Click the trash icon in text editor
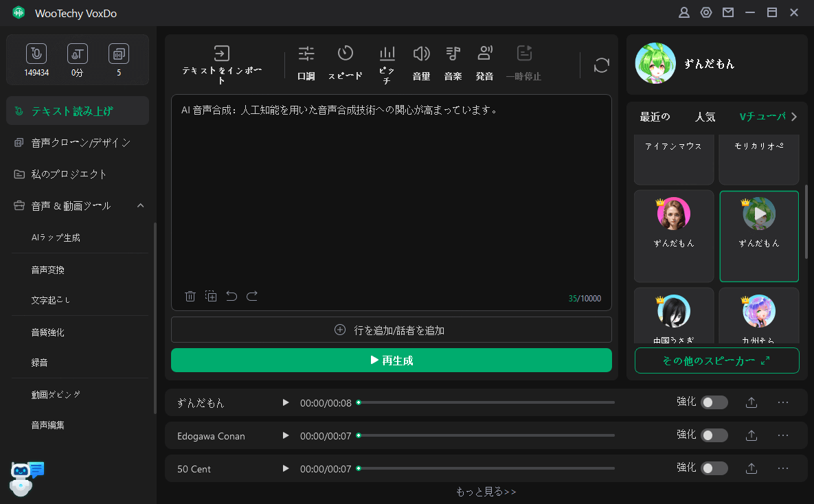 [x=190, y=297]
